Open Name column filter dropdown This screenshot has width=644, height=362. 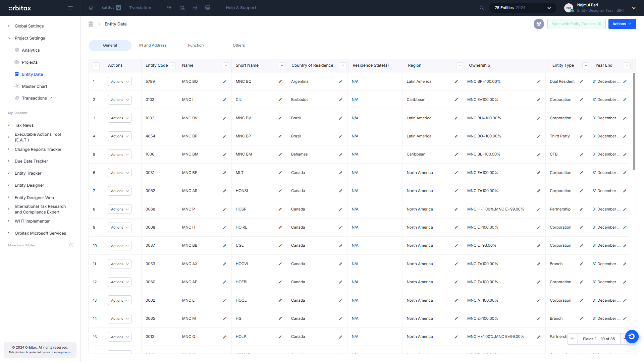click(226, 66)
